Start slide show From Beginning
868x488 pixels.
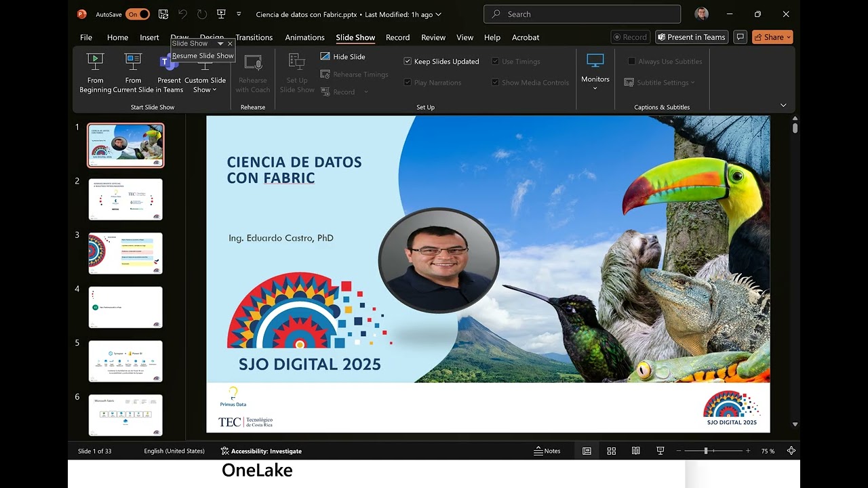point(96,73)
